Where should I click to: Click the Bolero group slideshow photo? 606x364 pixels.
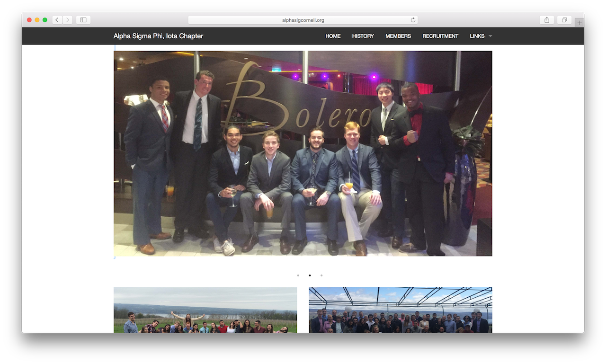[x=303, y=153]
